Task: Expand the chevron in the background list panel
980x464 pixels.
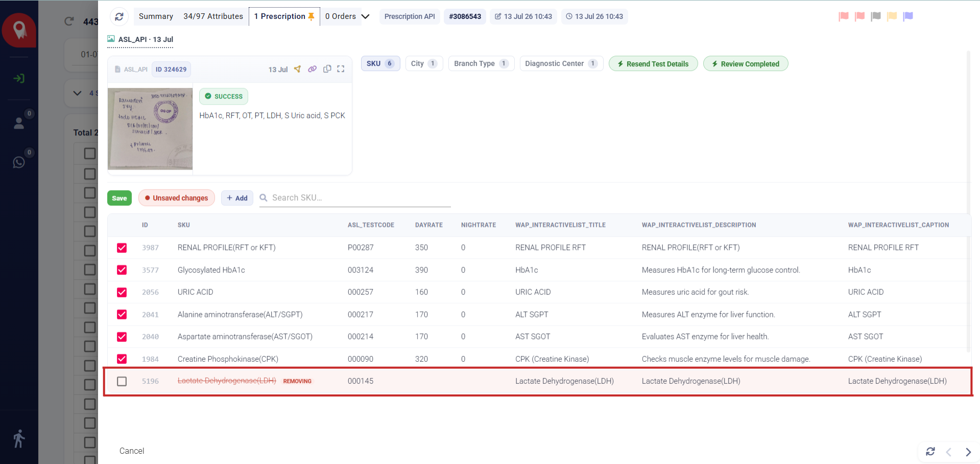Action: (77, 93)
